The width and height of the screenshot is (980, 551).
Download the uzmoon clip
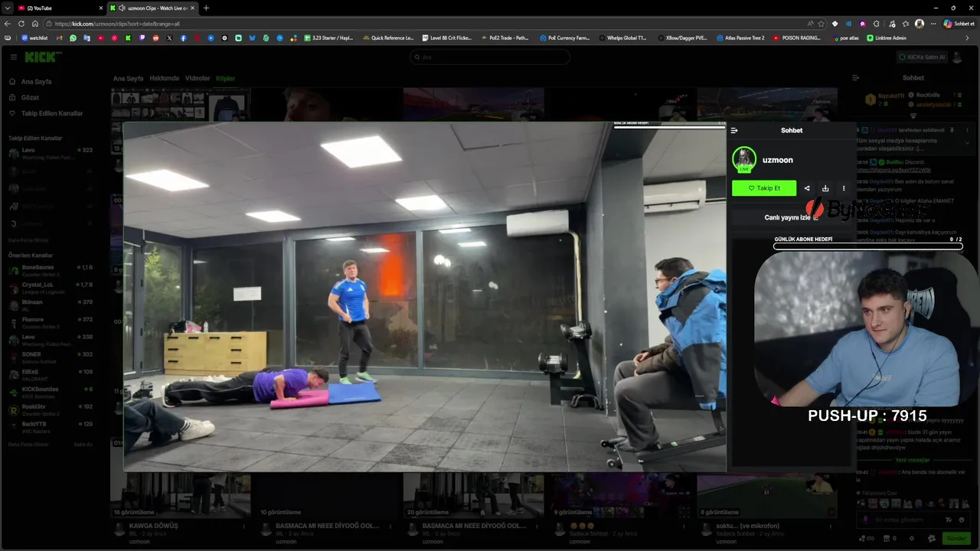825,188
